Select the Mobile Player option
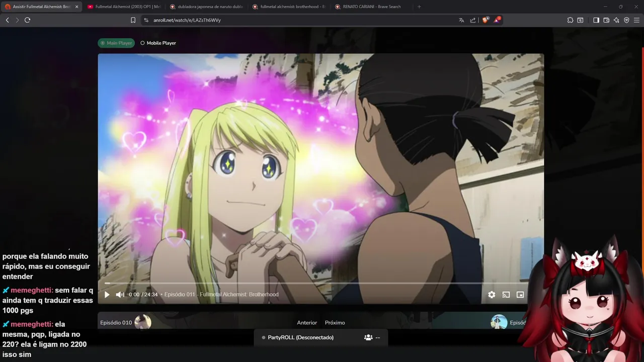Image resolution: width=644 pixels, height=362 pixels. pos(158,43)
